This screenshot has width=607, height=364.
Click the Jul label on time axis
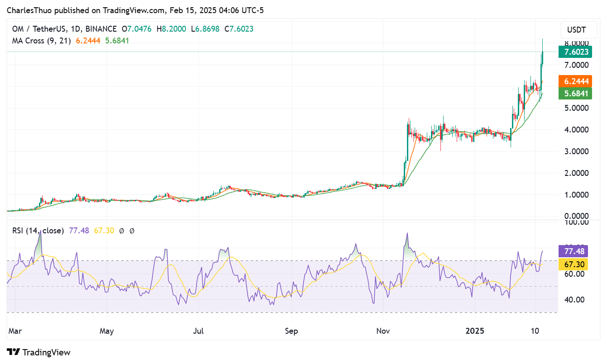point(198,331)
